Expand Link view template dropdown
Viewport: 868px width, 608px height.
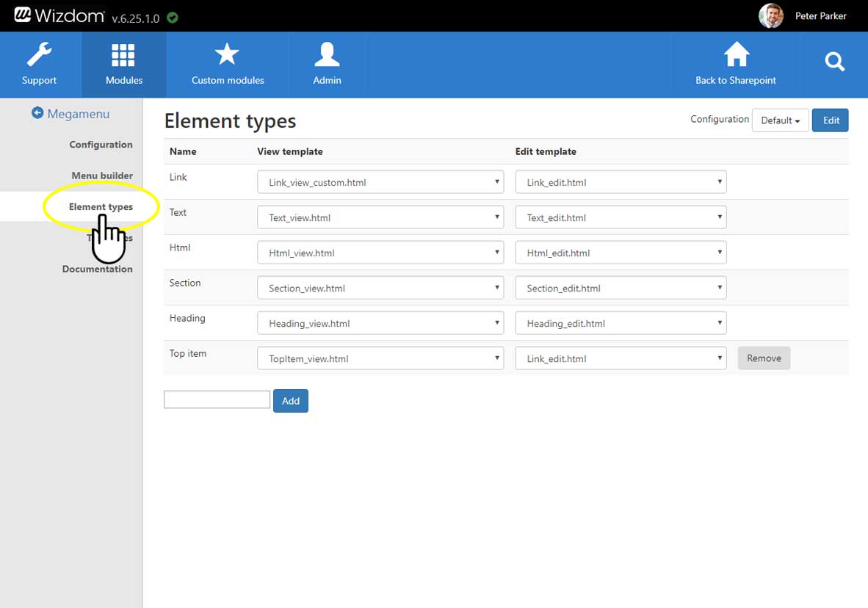380,182
